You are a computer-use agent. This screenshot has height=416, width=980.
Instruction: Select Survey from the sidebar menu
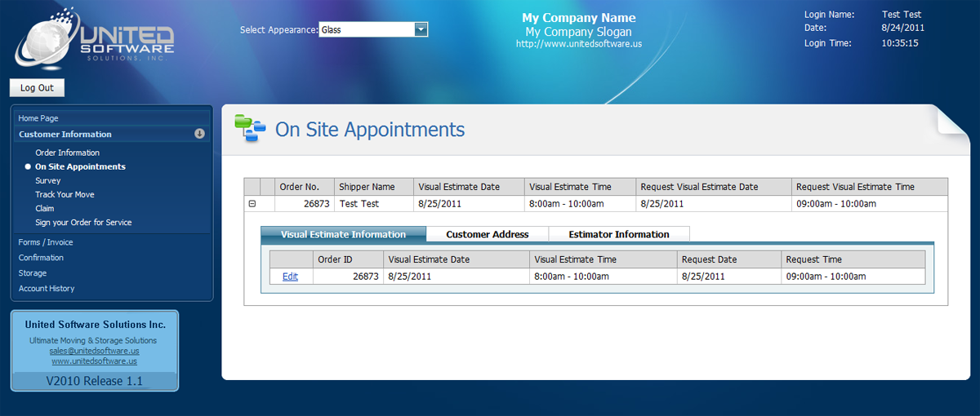coord(48,180)
